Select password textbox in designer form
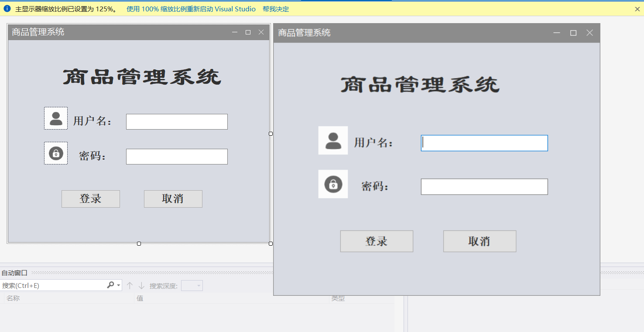Screen dimensions: 644x332 point(177,157)
